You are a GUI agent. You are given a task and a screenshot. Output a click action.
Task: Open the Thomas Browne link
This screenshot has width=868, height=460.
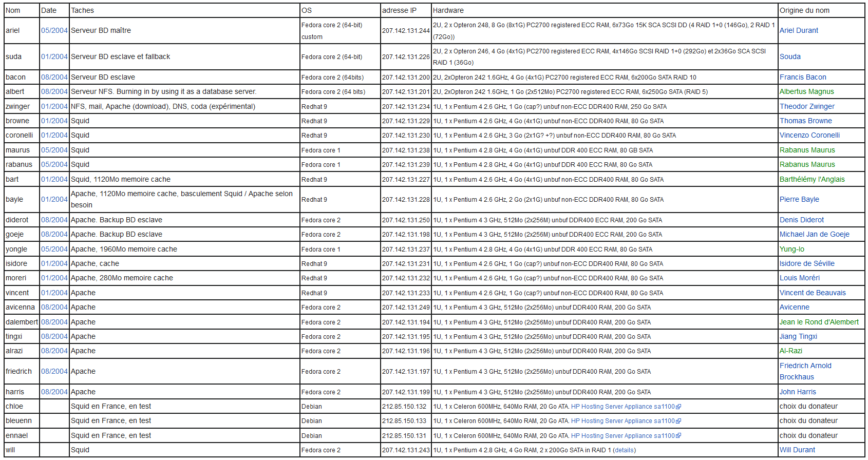[805, 121]
